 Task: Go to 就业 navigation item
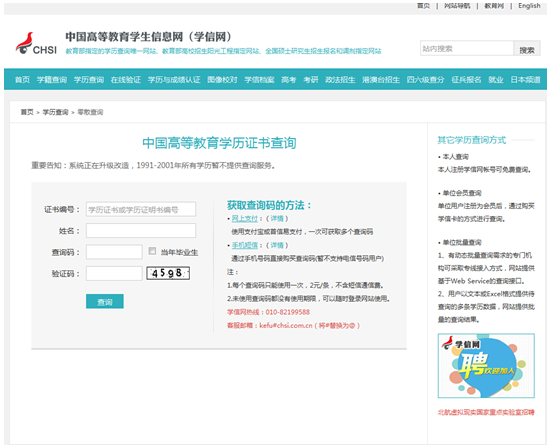point(496,80)
